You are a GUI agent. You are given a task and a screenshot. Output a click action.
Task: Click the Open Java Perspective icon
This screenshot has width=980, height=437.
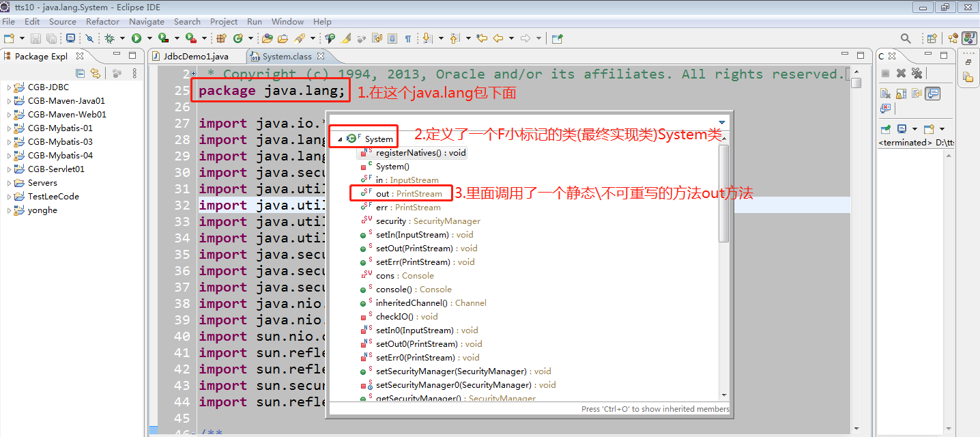(x=969, y=38)
